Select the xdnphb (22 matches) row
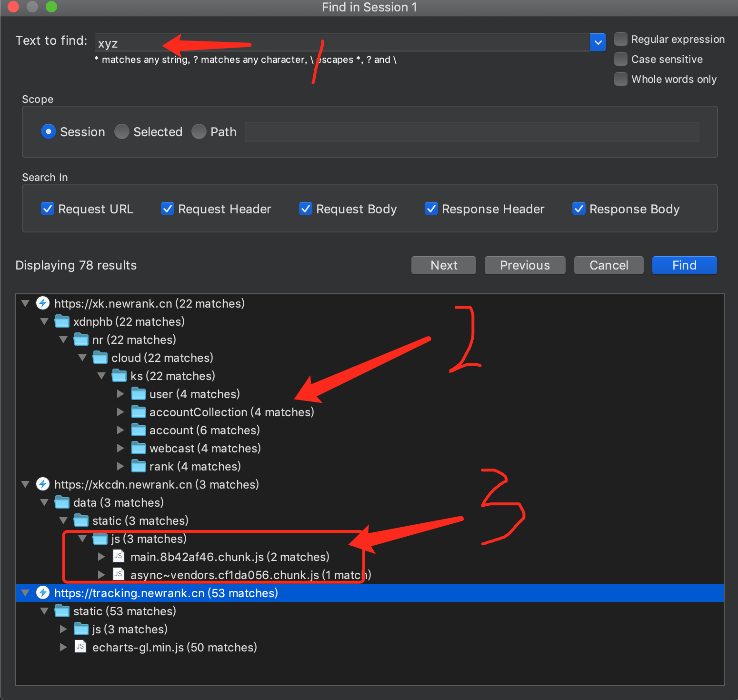738x700 pixels. [370, 321]
